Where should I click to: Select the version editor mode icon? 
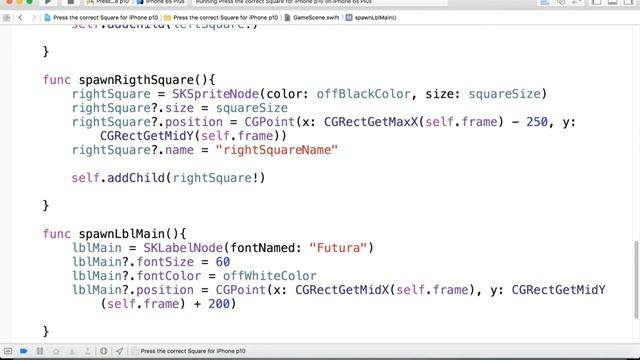577,2
